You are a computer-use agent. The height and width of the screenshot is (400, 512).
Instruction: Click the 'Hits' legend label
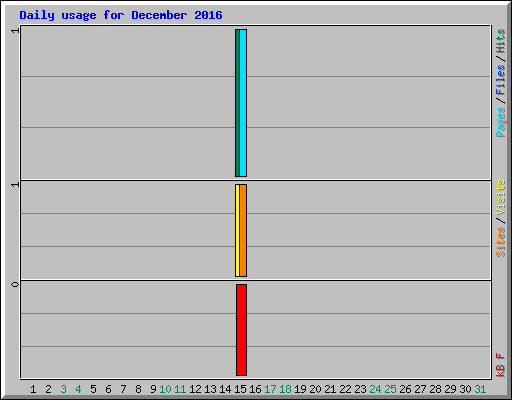[501, 41]
